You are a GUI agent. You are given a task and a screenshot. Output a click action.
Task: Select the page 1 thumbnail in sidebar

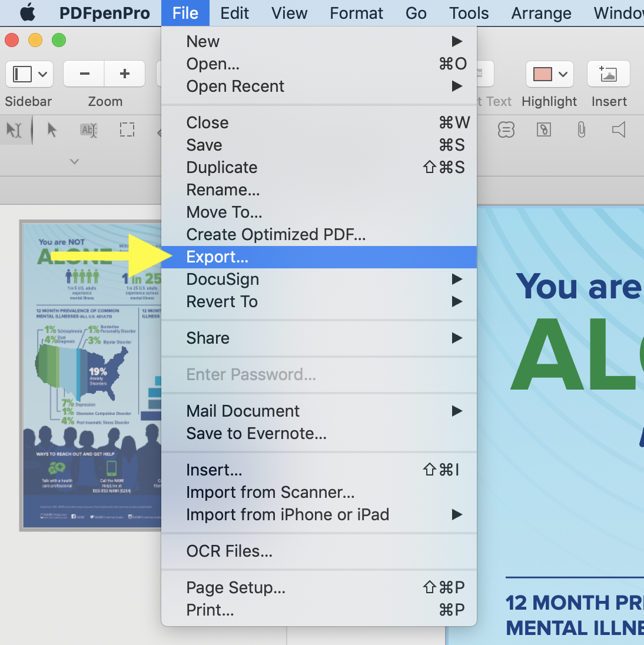pos(91,375)
